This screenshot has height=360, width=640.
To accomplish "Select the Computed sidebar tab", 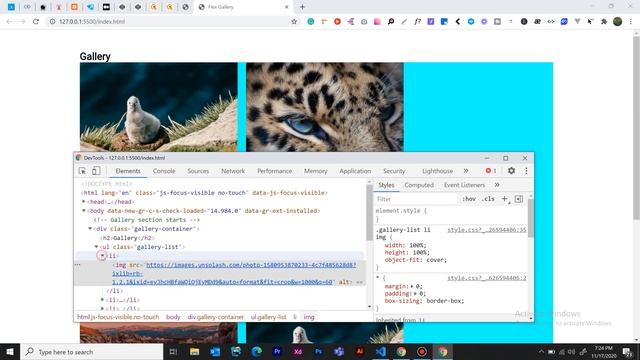I will pyautogui.click(x=419, y=185).
